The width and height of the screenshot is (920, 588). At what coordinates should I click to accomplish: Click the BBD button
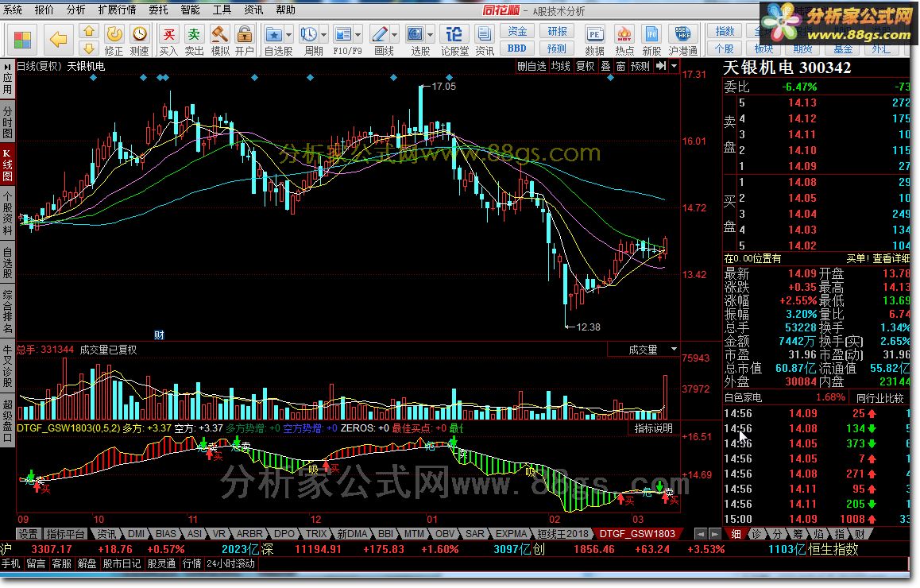tap(517, 48)
